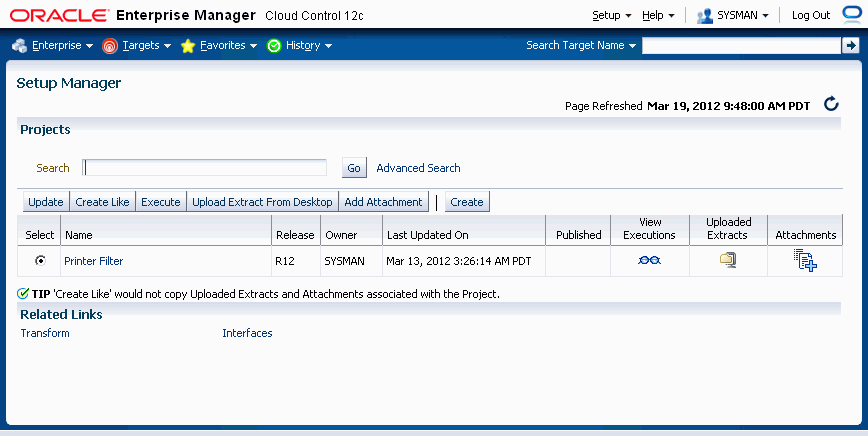
Task: Open the Advanced Search link
Action: (x=418, y=168)
